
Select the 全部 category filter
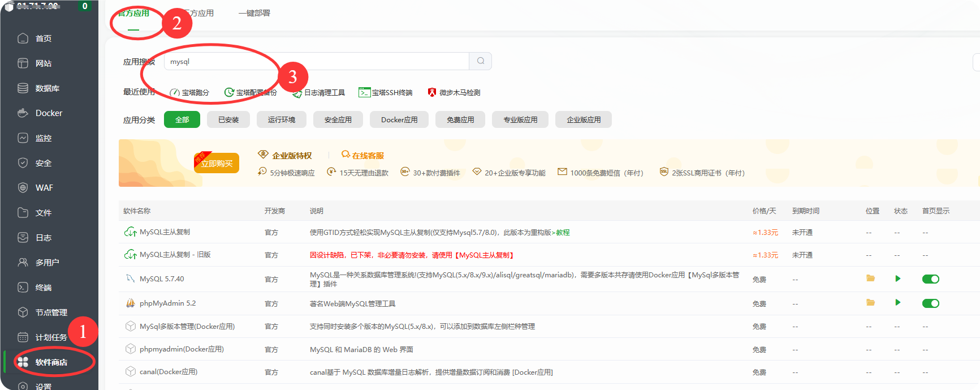(182, 119)
